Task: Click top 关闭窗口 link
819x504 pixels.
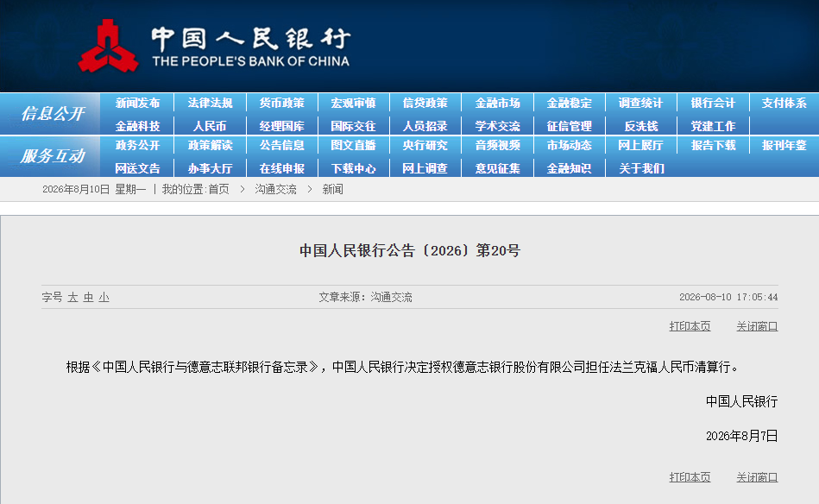Action: [757, 326]
